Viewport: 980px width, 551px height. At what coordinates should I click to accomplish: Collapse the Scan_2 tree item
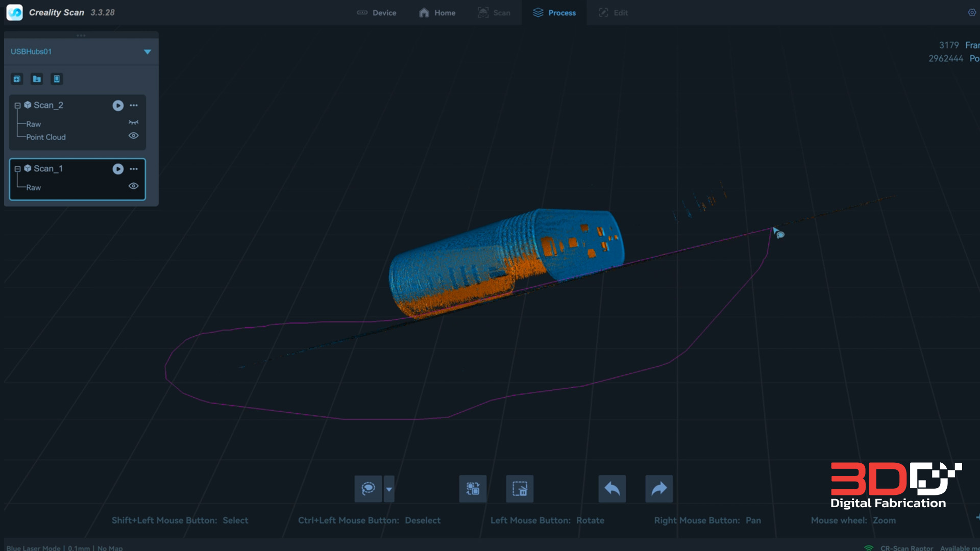coord(18,105)
